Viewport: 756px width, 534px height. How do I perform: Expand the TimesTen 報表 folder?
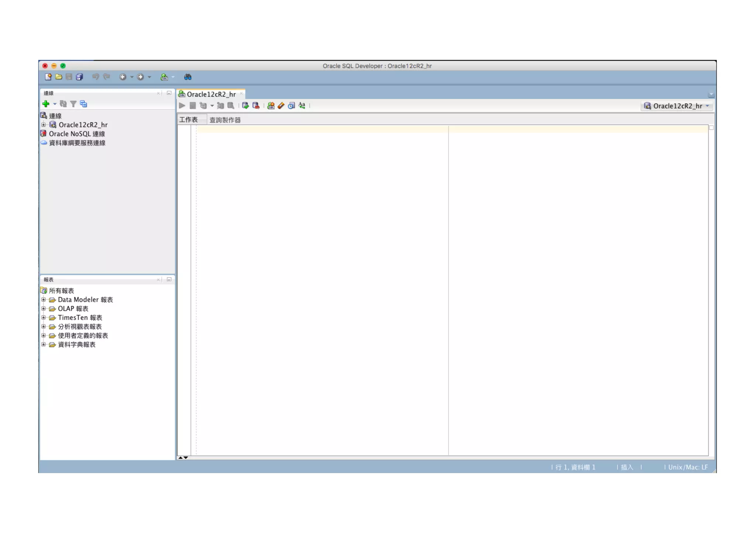click(44, 317)
